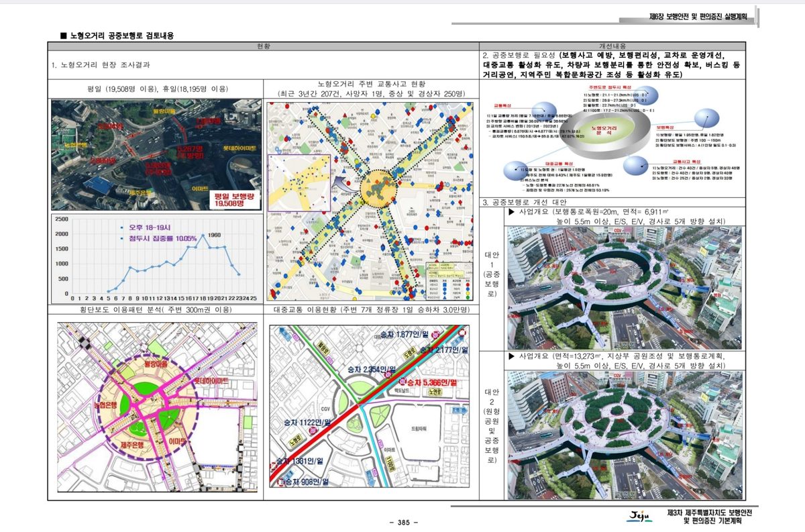
Task: Select the heading '노형오거리 주변 교통사고 현황'
Action: pyautogui.click(x=371, y=83)
